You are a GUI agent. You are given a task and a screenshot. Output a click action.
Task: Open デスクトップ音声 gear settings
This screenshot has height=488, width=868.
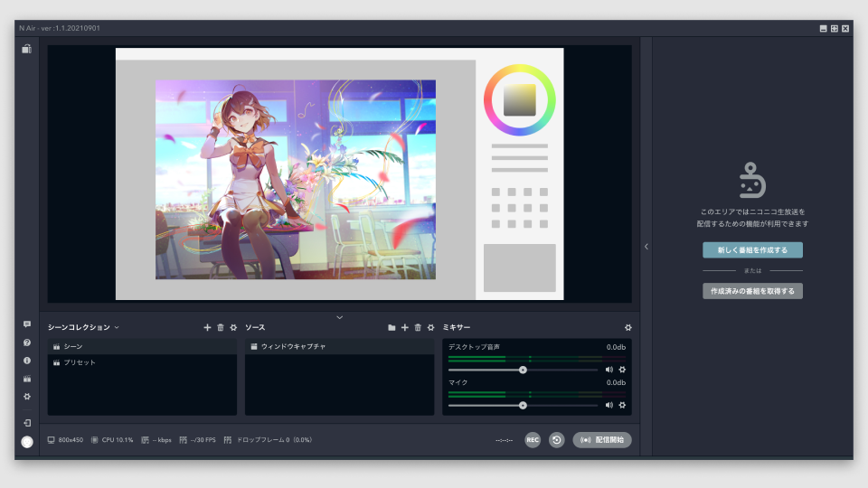pos(622,370)
